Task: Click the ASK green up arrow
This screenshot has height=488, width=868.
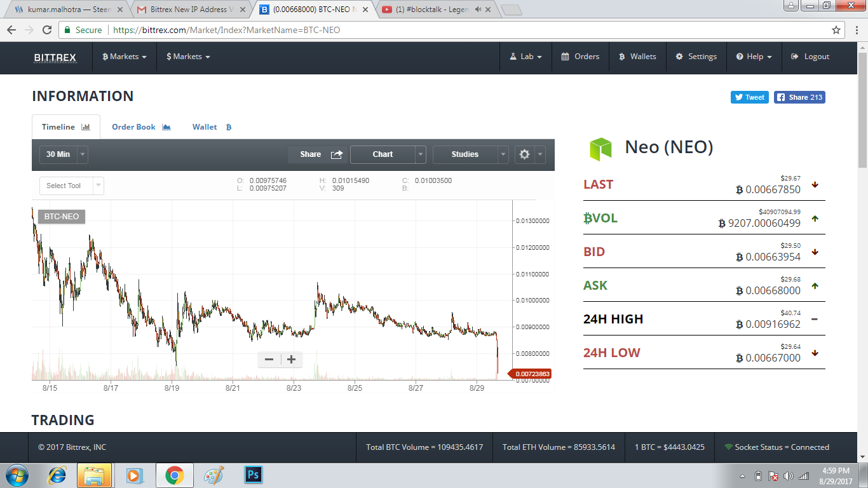Action: point(815,286)
